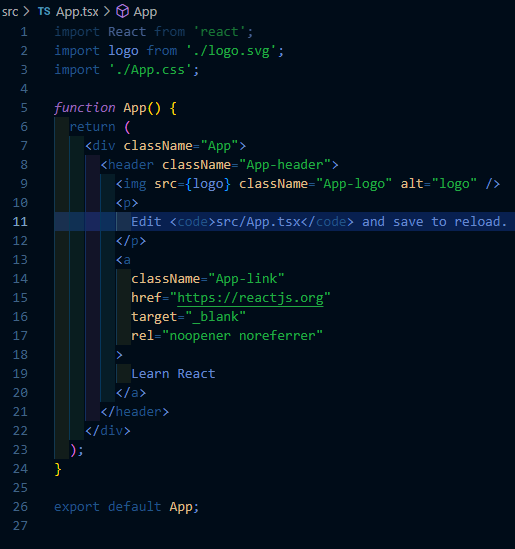
Task: Click the src breadcrumb segment
Action: coord(10,12)
